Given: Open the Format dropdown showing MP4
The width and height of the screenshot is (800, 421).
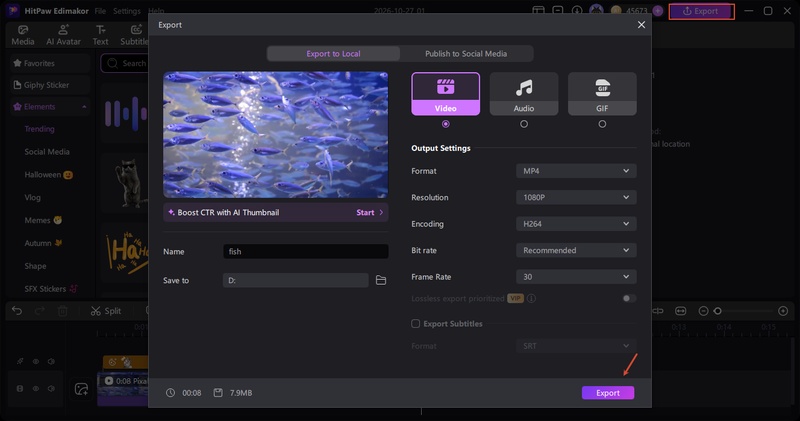Looking at the screenshot, I should [576, 171].
